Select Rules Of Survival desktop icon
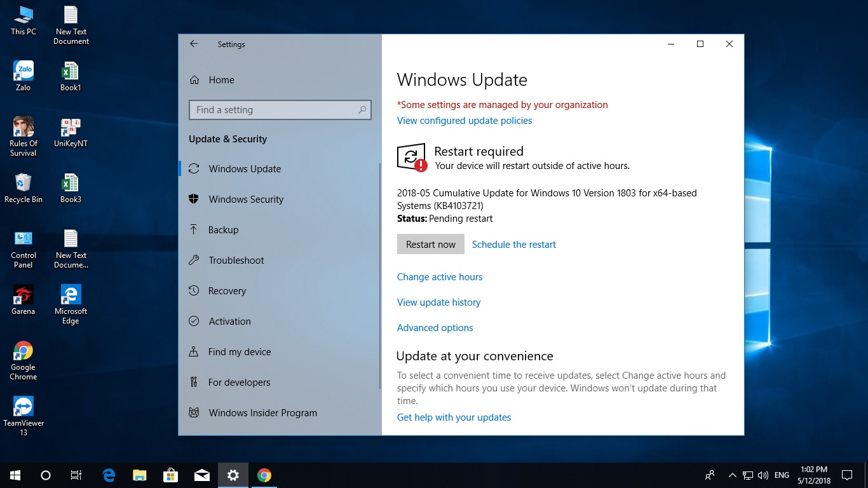The height and width of the screenshot is (488, 868). [24, 137]
